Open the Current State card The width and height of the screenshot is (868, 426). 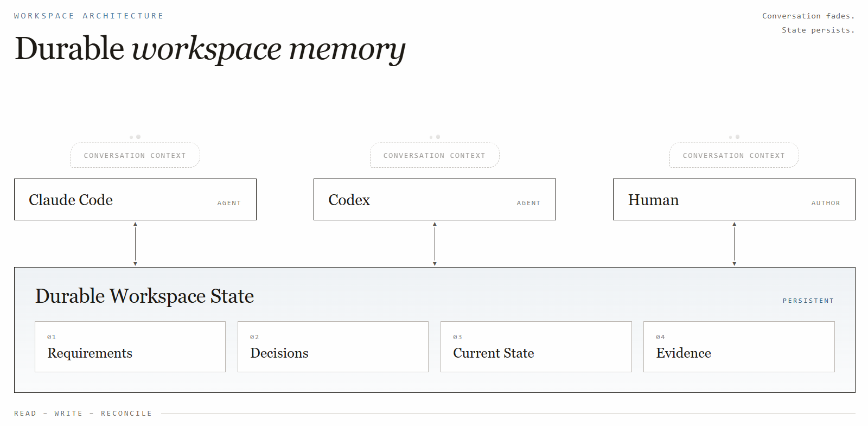[x=536, y=347]
